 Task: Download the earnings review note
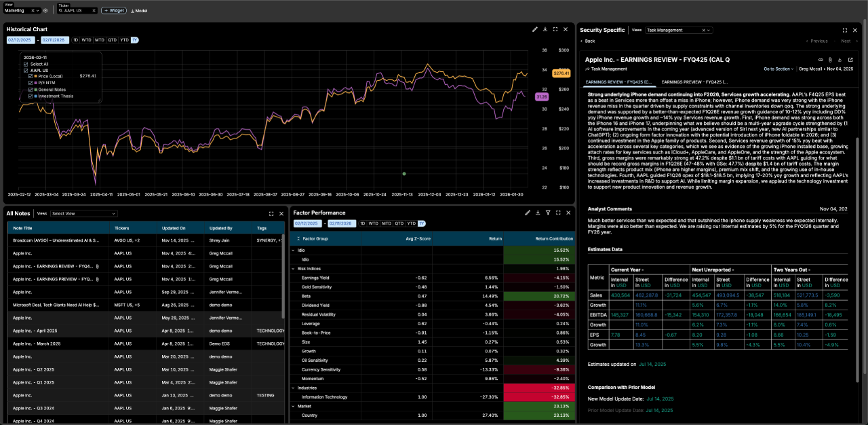click(841, 60)
